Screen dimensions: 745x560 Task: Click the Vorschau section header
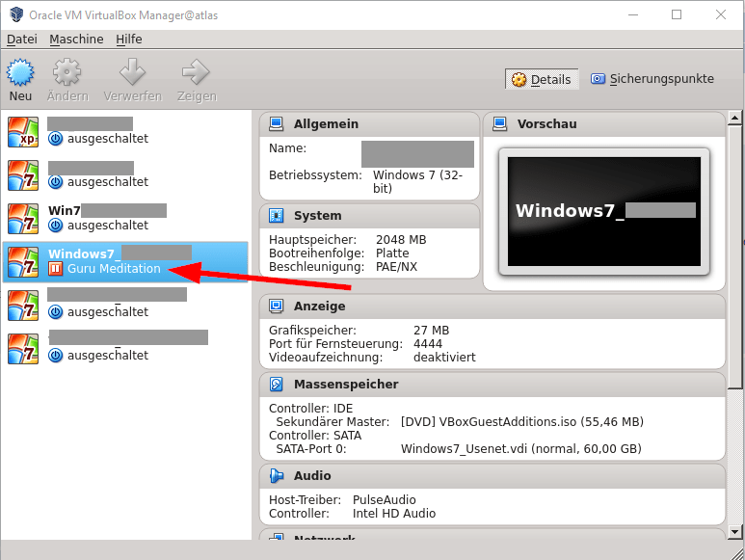pos(604,124)
